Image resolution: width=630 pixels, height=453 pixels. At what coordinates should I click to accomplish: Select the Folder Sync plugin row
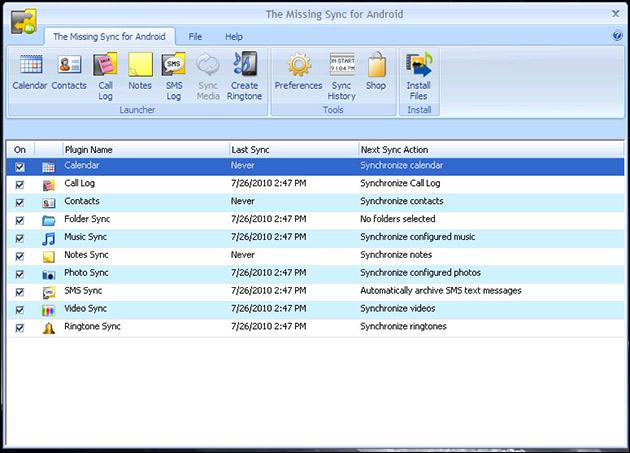point(87,220)
